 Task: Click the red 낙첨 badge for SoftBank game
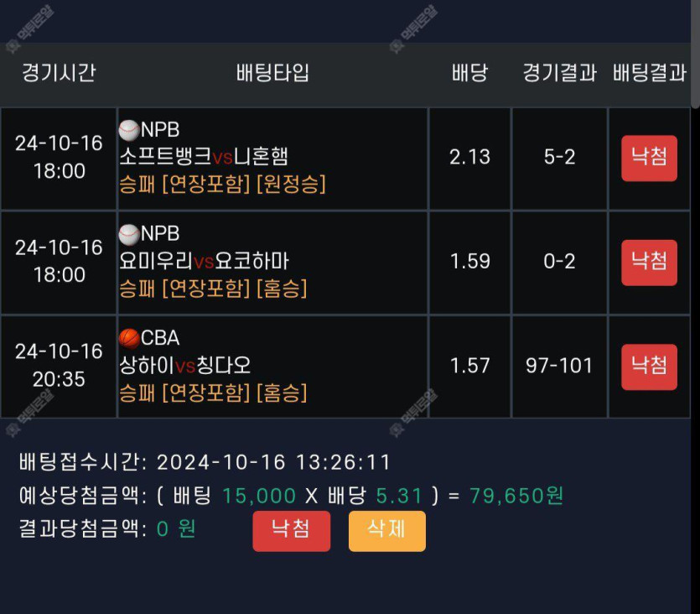coord(649,158)
